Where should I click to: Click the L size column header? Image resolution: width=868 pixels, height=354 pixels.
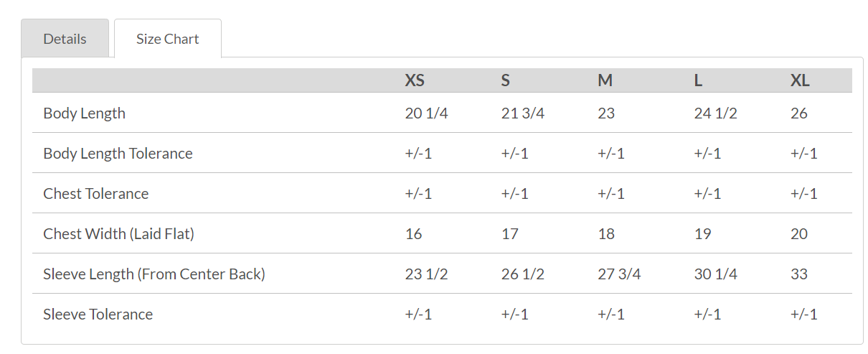[698, 80]
